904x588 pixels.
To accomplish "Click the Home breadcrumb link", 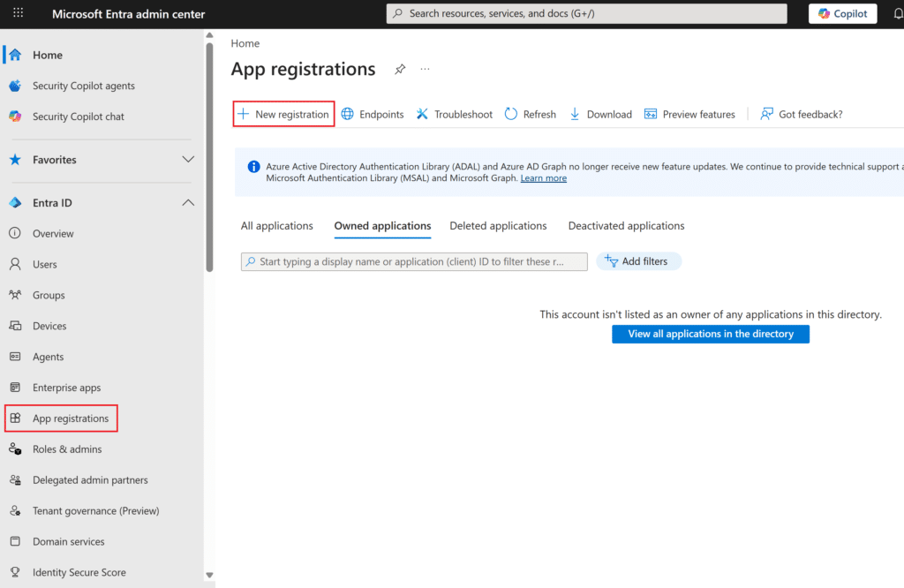I will point(245,43).
